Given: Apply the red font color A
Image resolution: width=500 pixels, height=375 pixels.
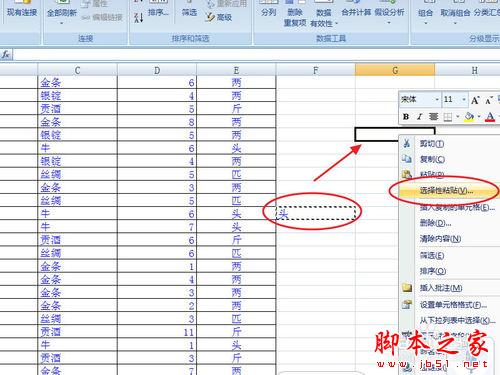Looking at the screenshot, I should click(x=490, y=117).
